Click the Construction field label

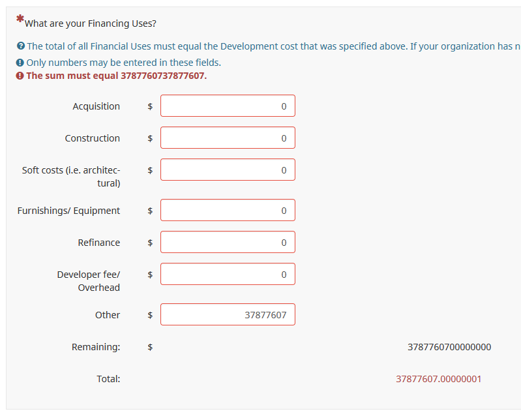pos(92,138)
